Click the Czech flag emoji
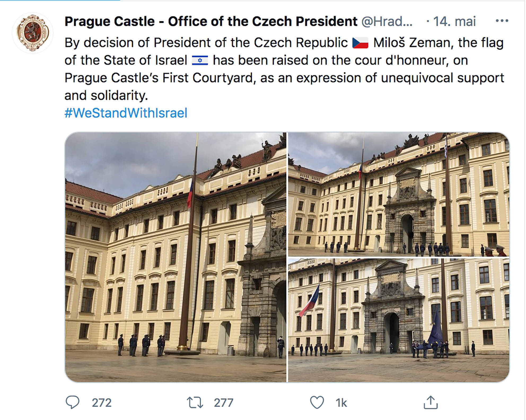 pyautogui.click(x=360, y=43)
